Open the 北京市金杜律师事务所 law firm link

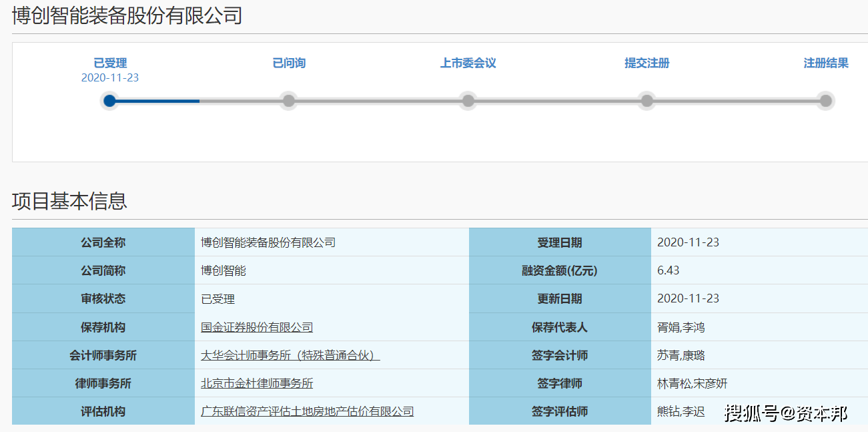point(257,383)
